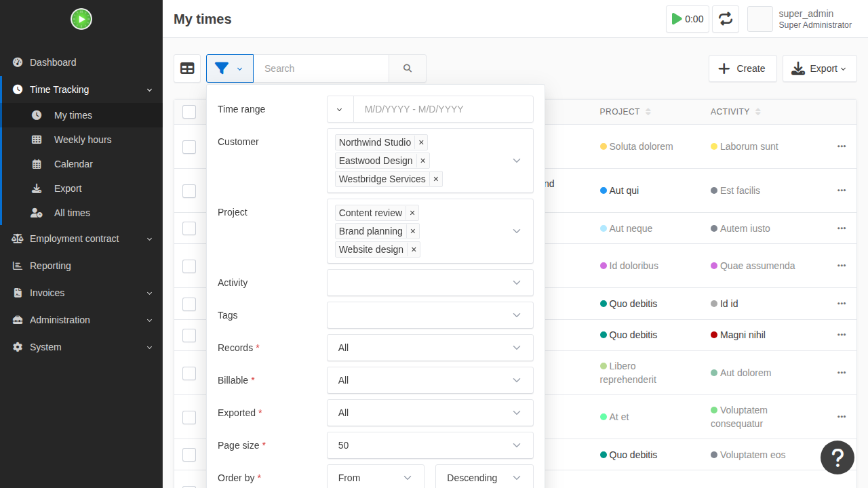Check the row checkbox for Aut neque
The image size is (868, 488).
(189, 228)
